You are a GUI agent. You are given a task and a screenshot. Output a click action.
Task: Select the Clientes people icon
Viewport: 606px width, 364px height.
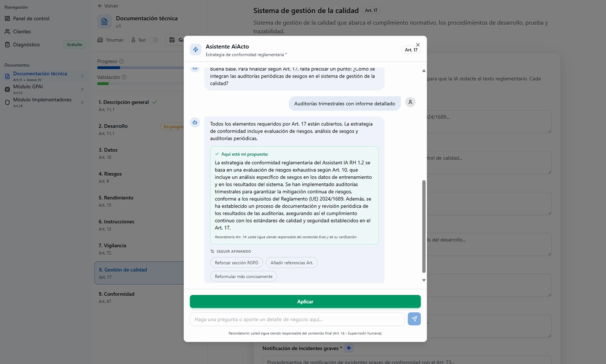pos(7,31)
